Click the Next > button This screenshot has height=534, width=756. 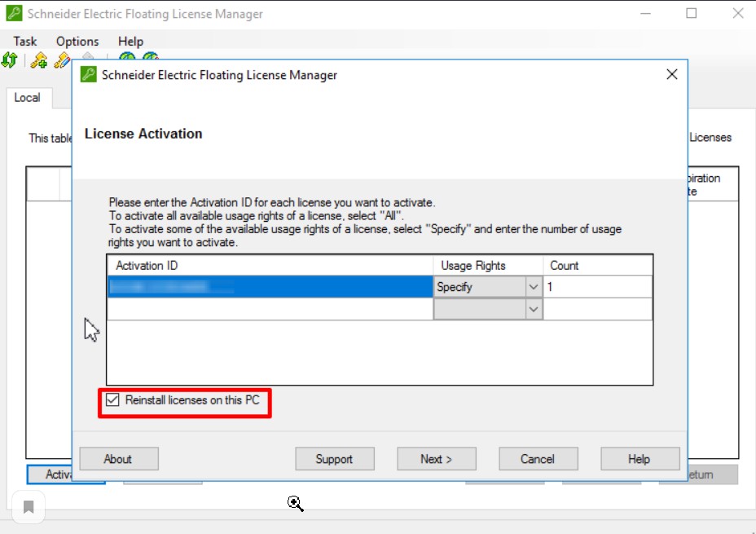tap(437, 459)
